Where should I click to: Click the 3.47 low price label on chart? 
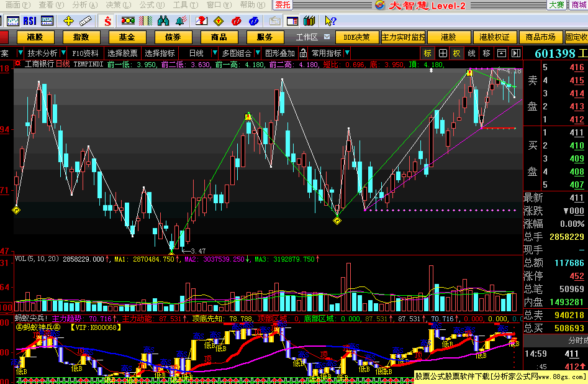point(198,251)
